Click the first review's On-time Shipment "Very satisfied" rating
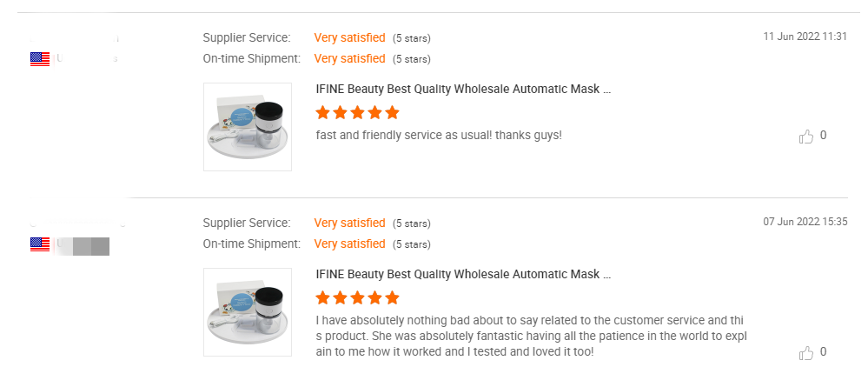 [x=349, y=59]
